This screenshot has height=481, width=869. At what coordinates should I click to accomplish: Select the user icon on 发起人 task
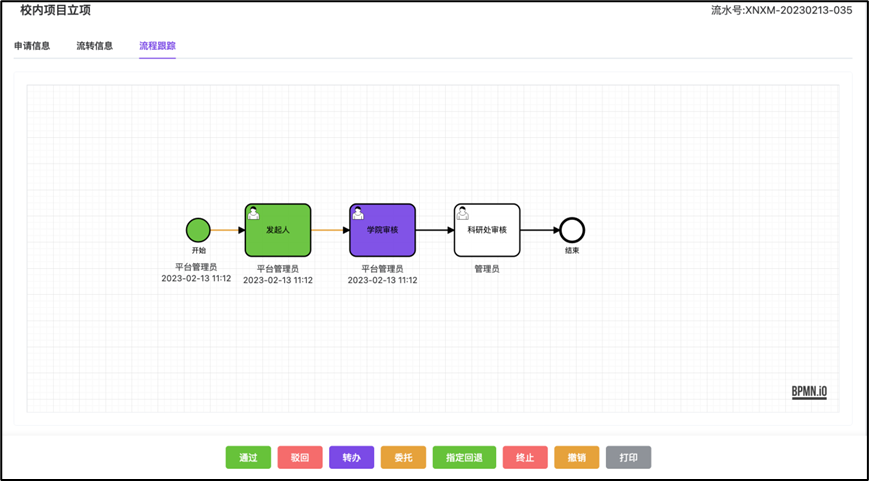[254, 213]
